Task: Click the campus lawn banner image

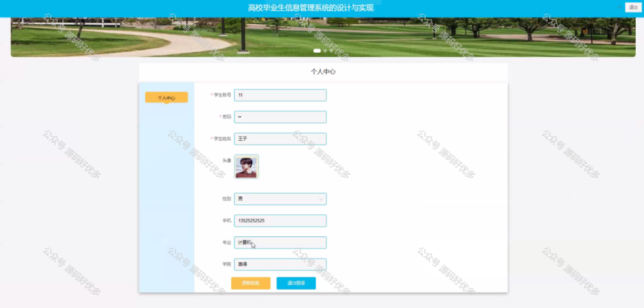Action: 323,37
